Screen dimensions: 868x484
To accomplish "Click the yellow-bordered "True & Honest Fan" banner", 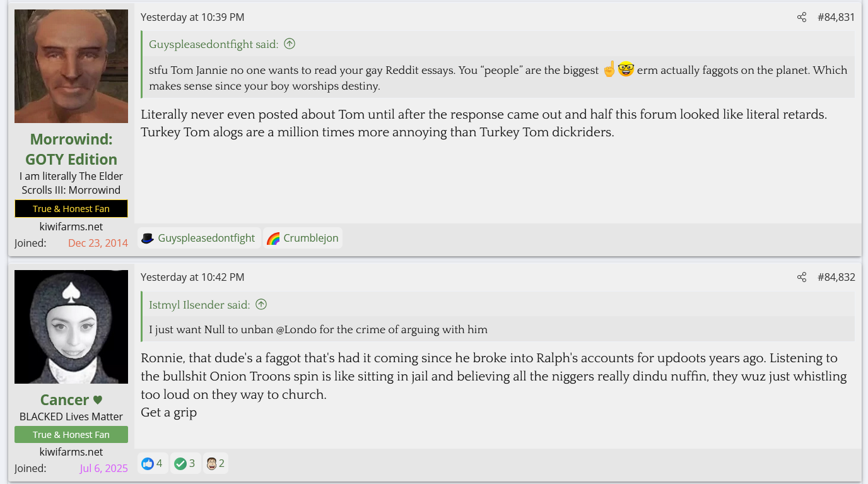I will (x=71, y=209).
